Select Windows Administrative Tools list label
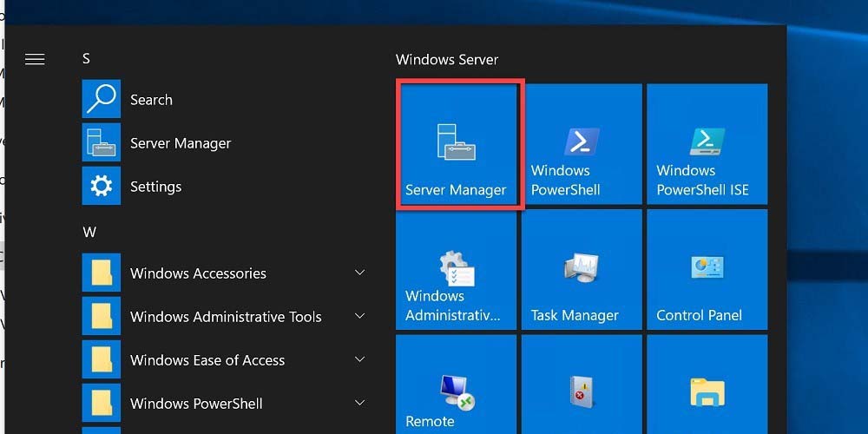The height and width of the screenshot is (434, 868). (x=226, y=317)
